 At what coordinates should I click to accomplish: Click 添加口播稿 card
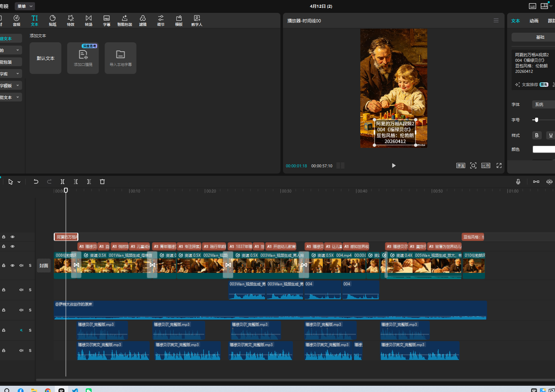coord(83,58)
